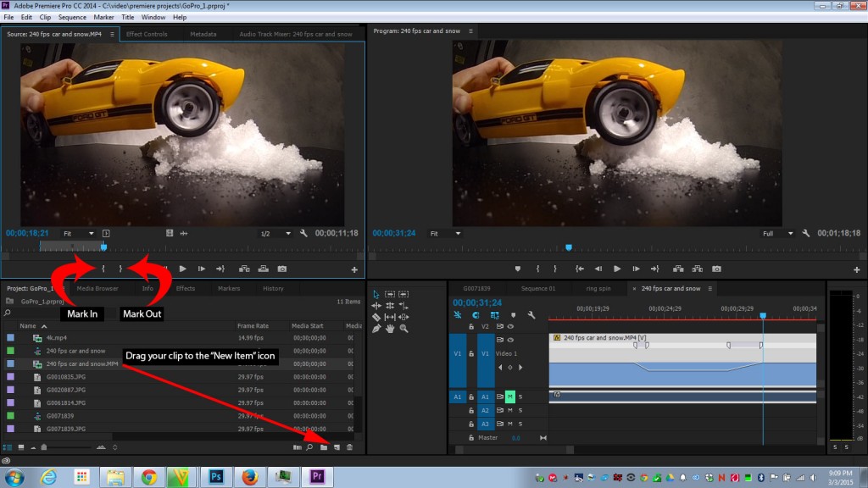The image size is (868, 488).
Task: Select the Zoom tool magnifier icon
Action: tap(402, 328)
